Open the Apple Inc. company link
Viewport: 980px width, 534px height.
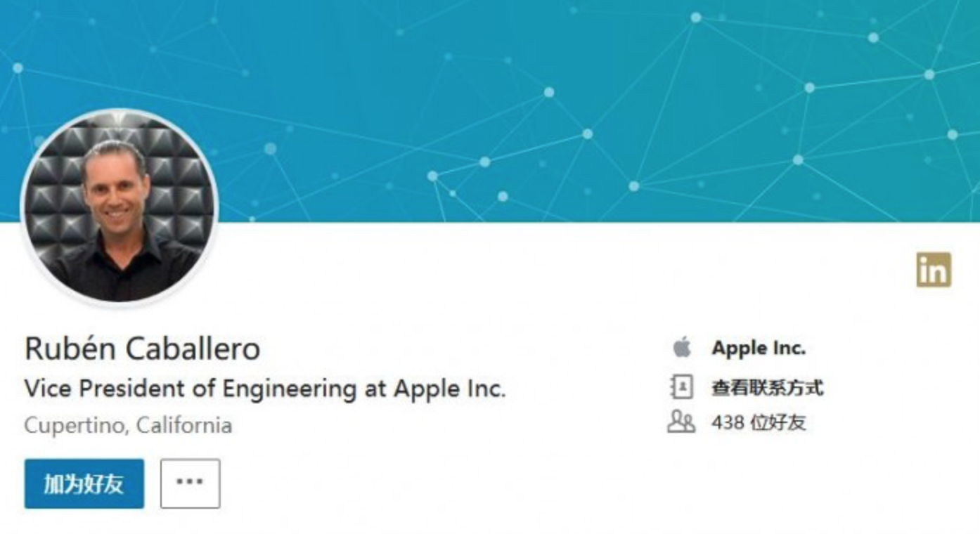[759, 348]
